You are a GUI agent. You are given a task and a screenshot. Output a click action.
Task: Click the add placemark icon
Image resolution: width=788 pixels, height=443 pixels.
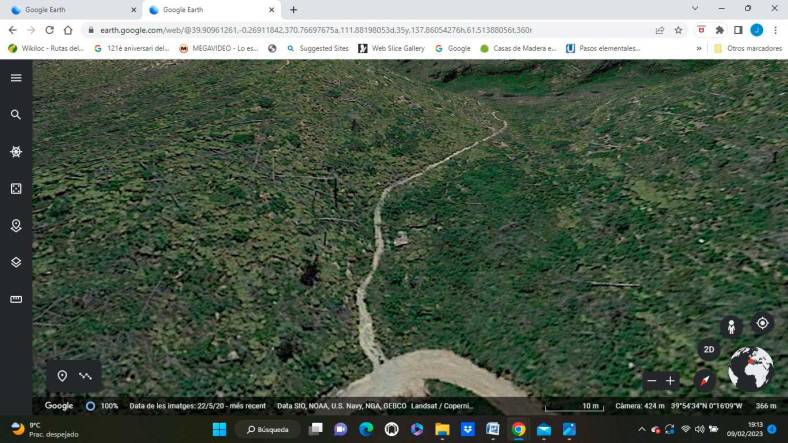click(x=62, y=376)
